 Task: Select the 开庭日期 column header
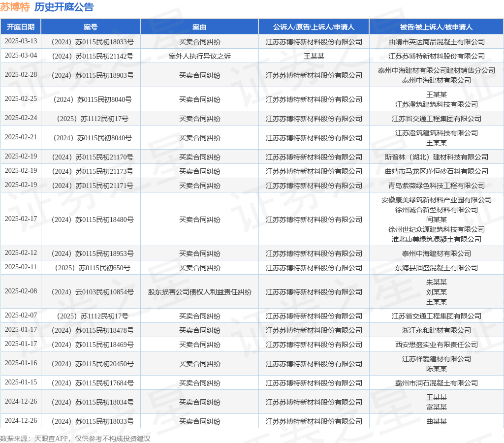tap(21, 27)
